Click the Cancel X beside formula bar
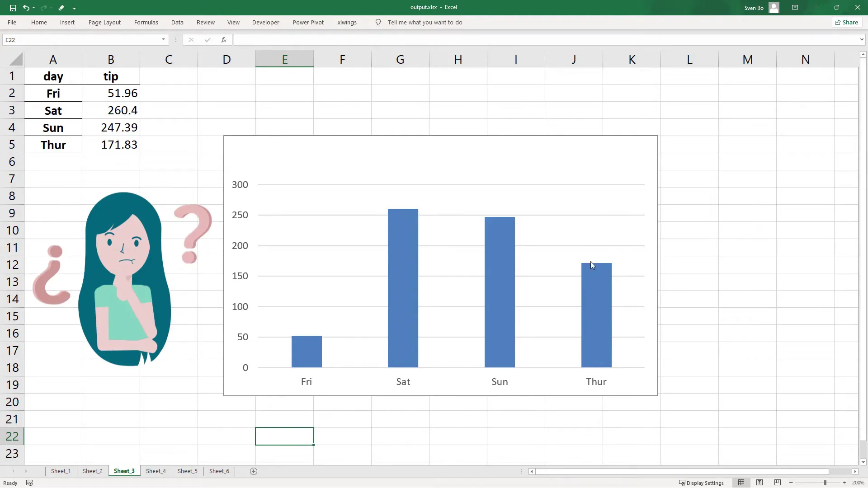 coord(191,40)
